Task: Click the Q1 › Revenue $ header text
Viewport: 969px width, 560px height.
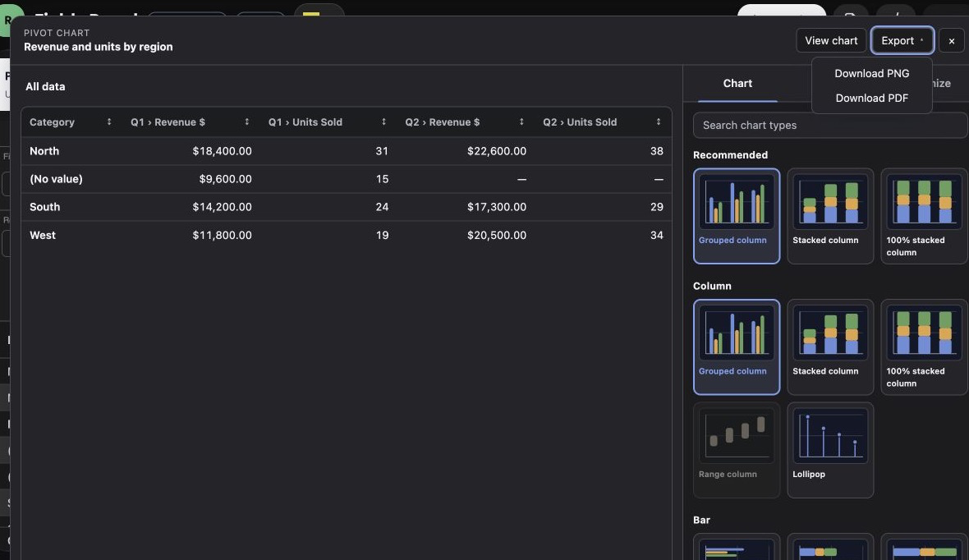Action: 168,122
